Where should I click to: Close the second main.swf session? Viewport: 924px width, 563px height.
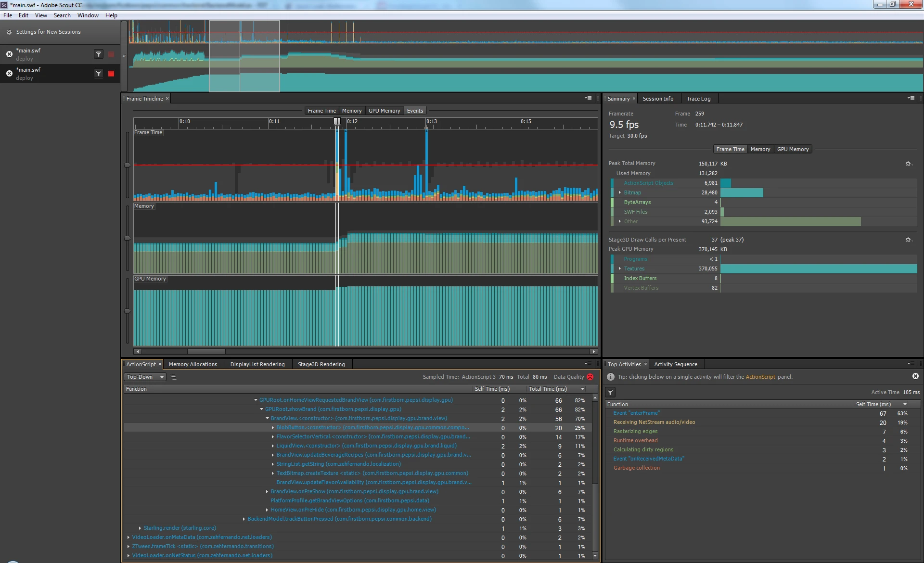click(9, 74)
